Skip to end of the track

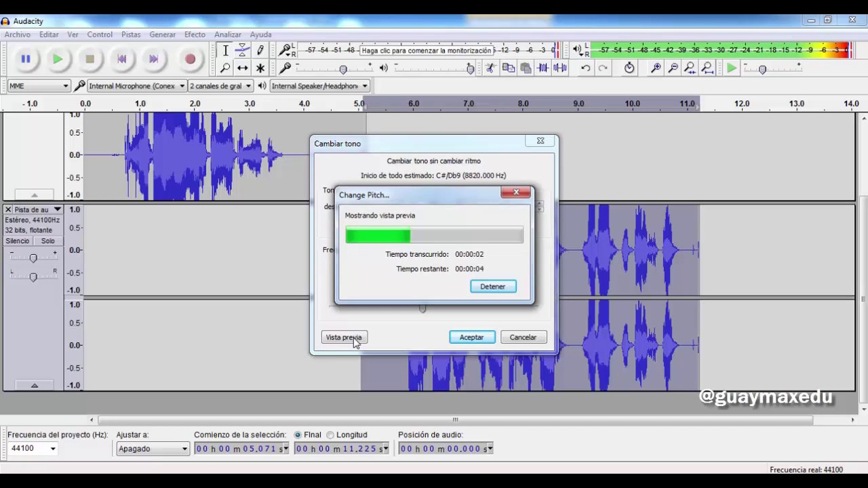point(154,60)
